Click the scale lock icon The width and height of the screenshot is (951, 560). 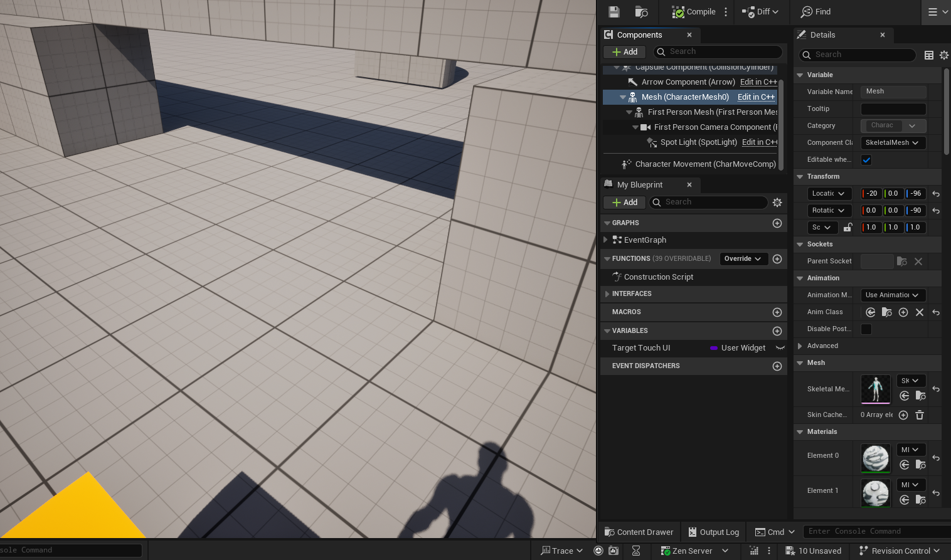847,228
